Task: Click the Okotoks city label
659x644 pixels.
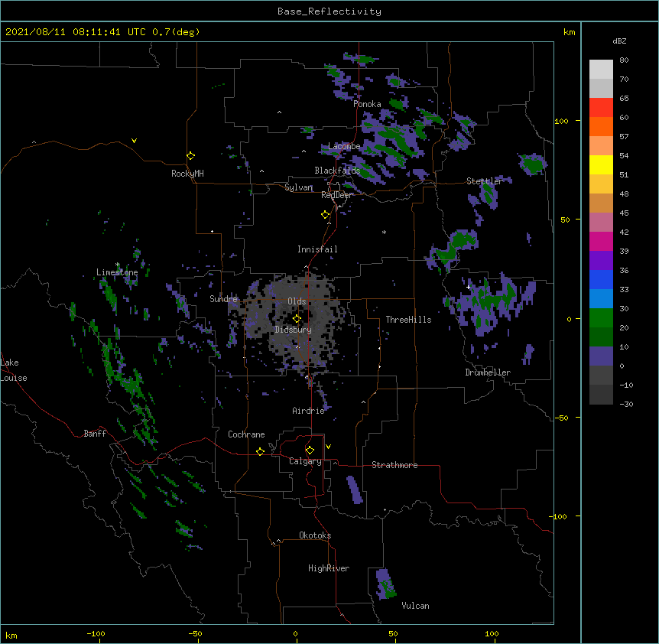Action: pyautogui.click(x=315, y=535)
